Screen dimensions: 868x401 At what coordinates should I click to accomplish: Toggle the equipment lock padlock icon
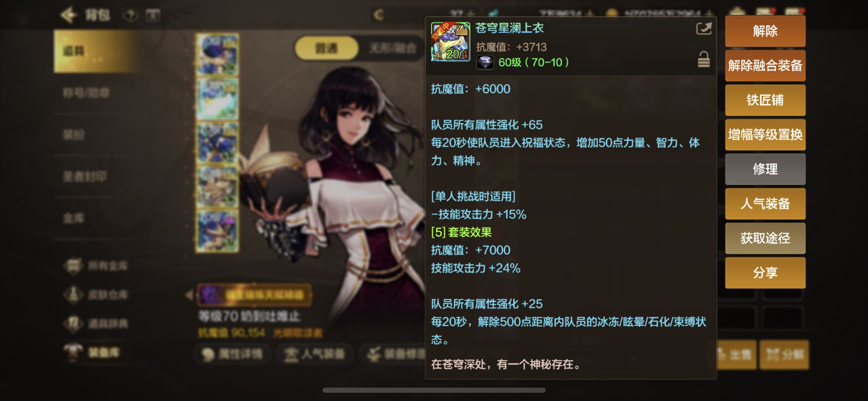pyautogui.click(x=703, y=59)
